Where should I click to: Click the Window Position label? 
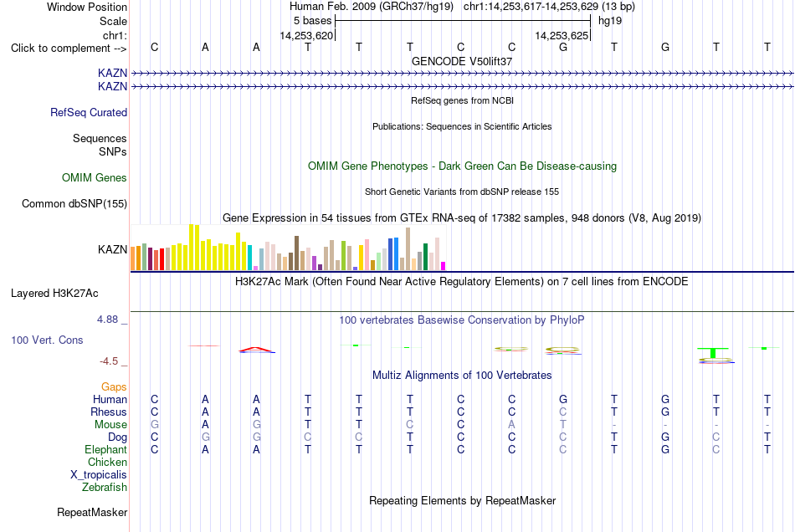point(87,7)
